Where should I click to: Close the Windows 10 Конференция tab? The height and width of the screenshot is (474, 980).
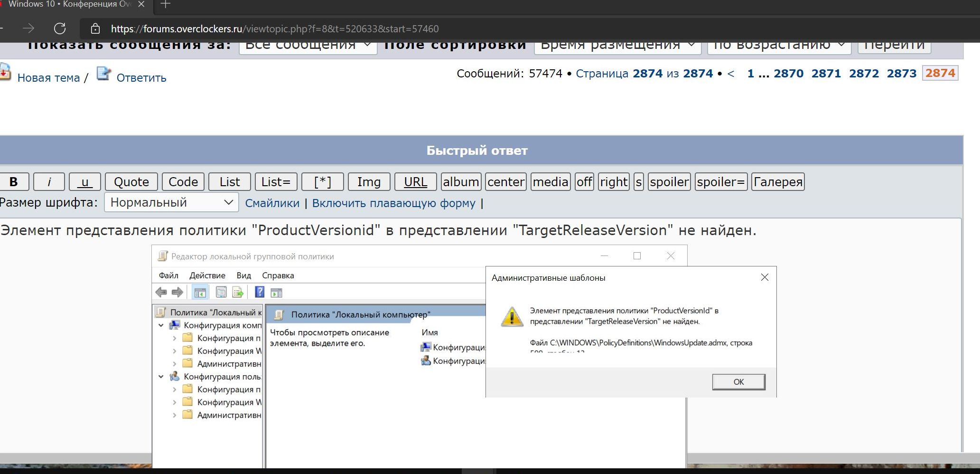coord(141,4)
